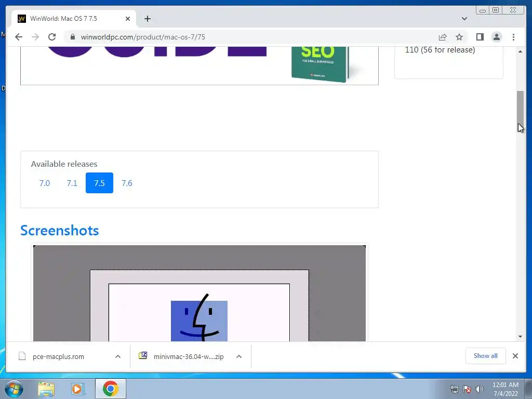Expand options for pce-macplus.rom download

coord(118,356)
